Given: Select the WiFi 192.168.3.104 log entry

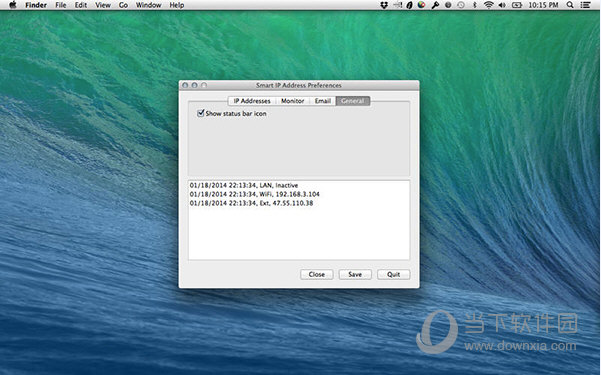Looking at the screenshot, I should click(255, 194).
